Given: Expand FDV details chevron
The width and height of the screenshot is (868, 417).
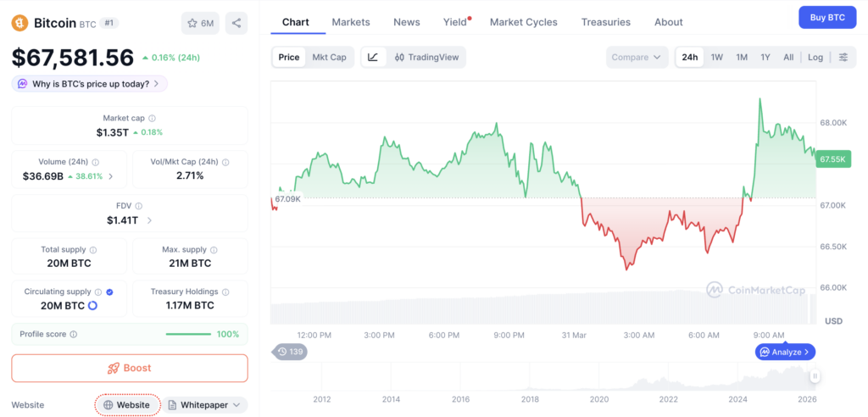Looking at the screenshot, I should (x=149, y=220).
